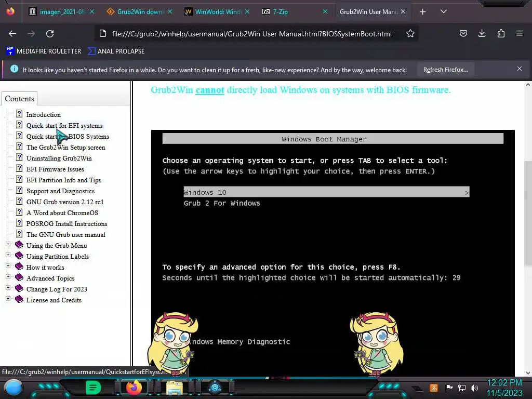This screenshot has height=399, width=532.
Task: Open File Explorer from the taskbar
Action: [x=175, y=388]
